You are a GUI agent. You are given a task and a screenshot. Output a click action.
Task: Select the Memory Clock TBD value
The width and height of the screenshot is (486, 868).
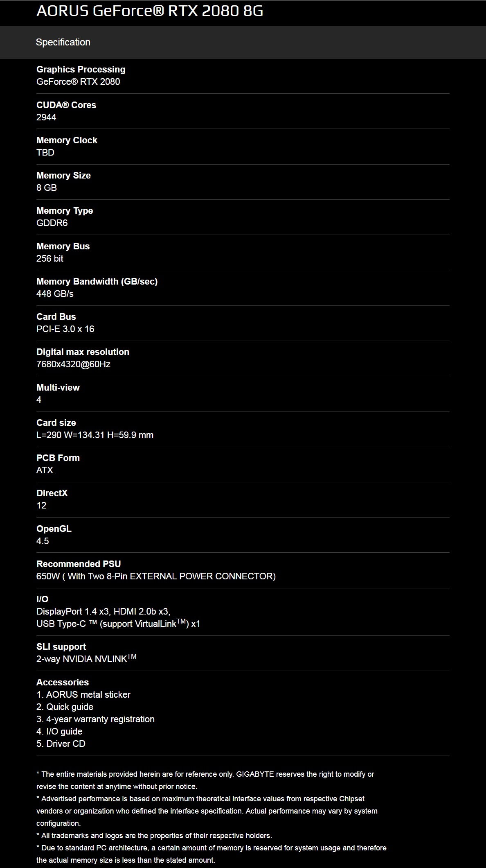pyautogui.click(x=45, y=152)
